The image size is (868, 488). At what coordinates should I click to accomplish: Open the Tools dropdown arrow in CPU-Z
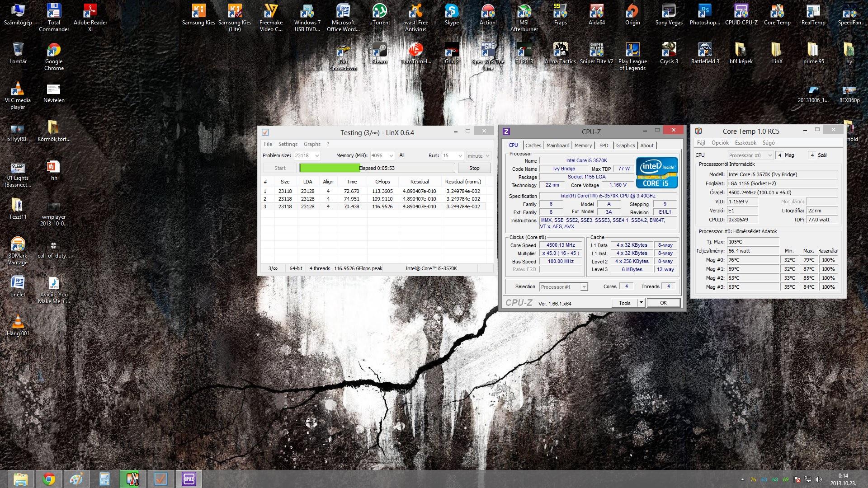tap(641, 303)
